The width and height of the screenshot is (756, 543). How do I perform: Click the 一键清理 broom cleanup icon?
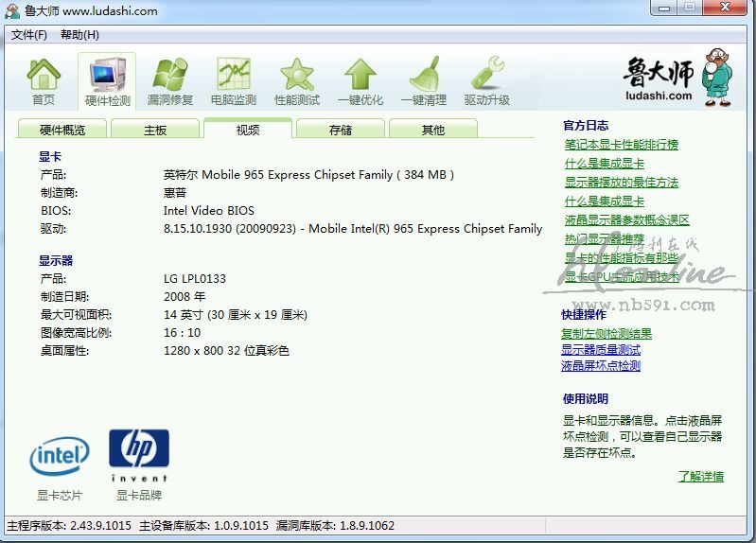click(424, 81)
